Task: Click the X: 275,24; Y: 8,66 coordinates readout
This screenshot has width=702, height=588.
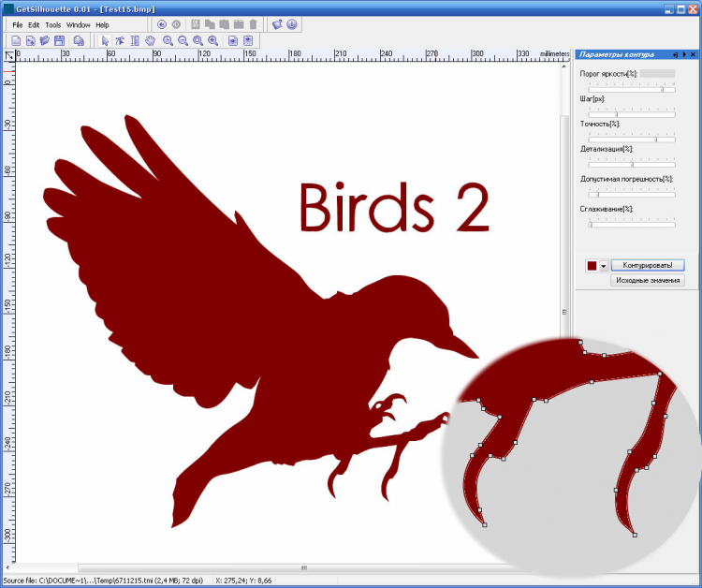Action: pos(243,581)
